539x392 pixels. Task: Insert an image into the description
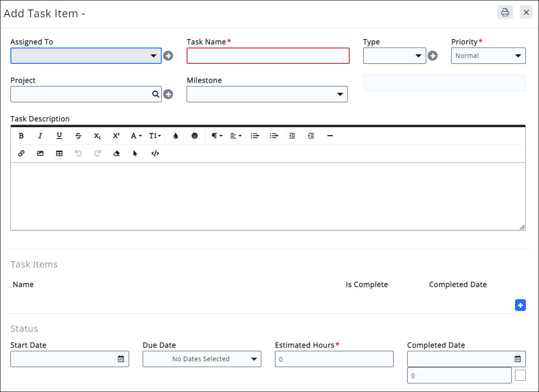coord(40,153)
